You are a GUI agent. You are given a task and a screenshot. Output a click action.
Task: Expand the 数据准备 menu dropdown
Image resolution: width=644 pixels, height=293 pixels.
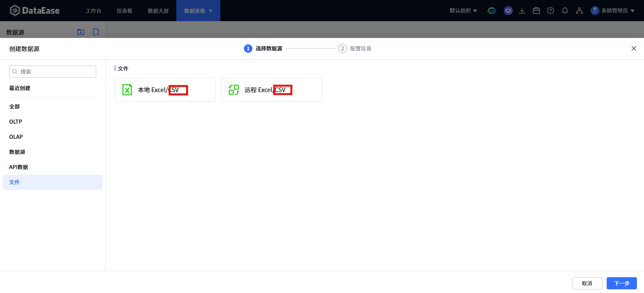click(x=198, y=11)
